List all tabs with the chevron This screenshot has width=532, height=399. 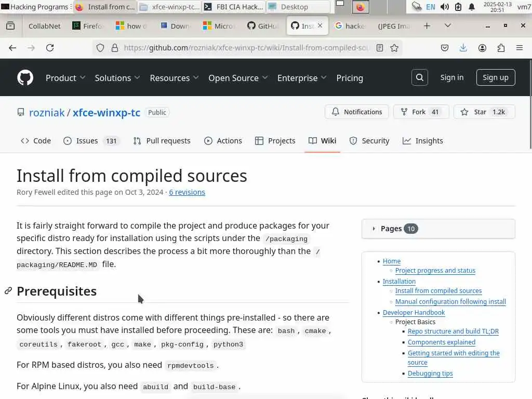pyautogui.click(x=448, y=25)
